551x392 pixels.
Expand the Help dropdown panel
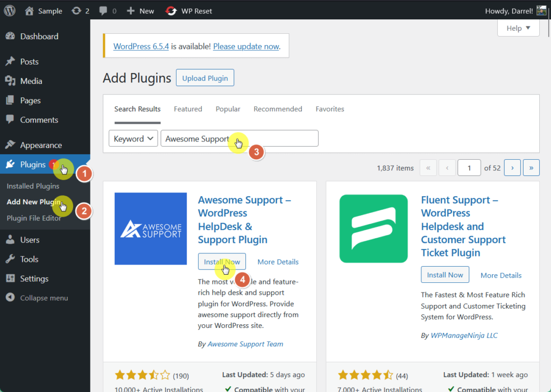click(518, 28)
